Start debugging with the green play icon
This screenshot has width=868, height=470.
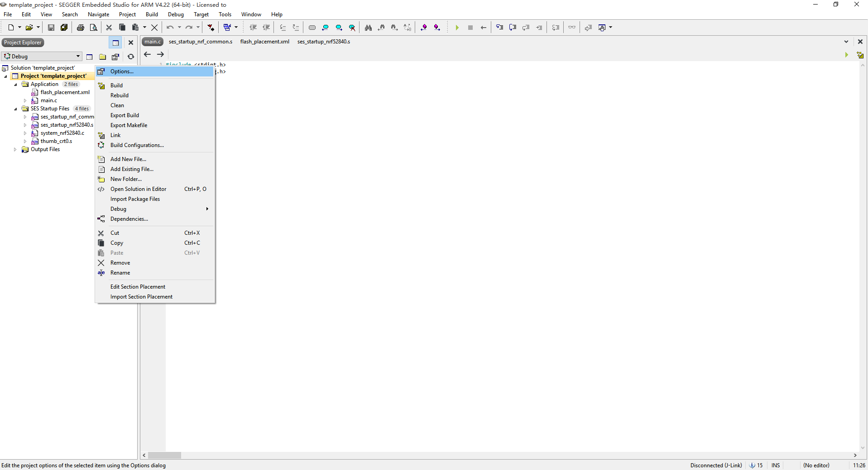click(x=457, y=27)
